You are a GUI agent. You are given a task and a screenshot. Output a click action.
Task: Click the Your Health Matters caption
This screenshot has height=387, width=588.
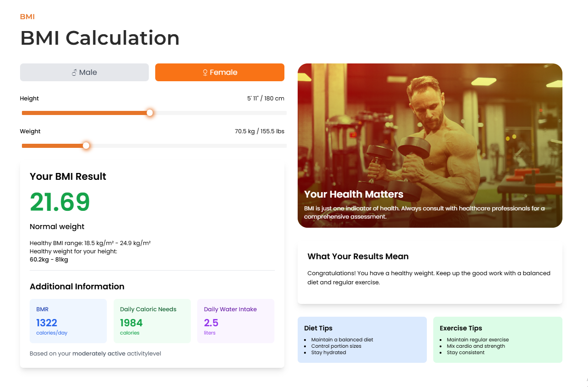(354, 194)
